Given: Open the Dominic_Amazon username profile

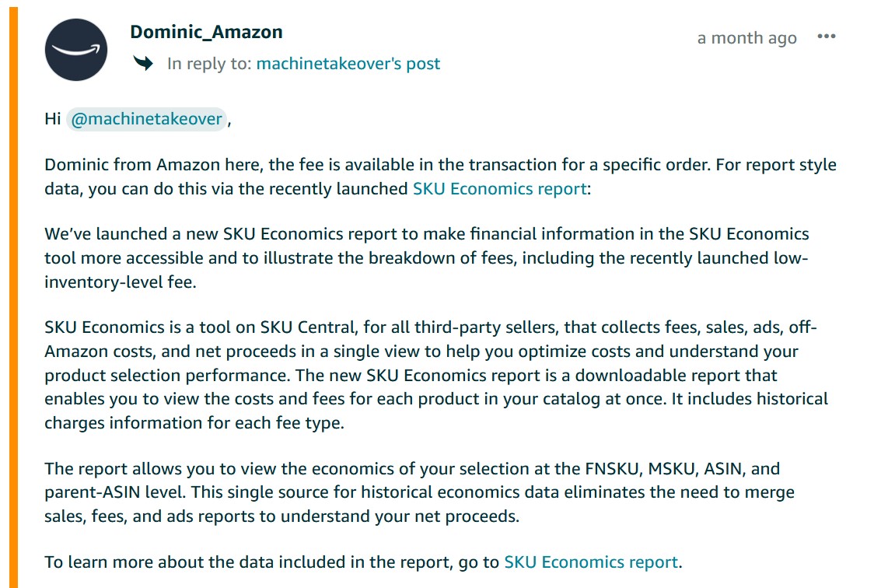Looking at the screenshot, I should pos(206,32).
